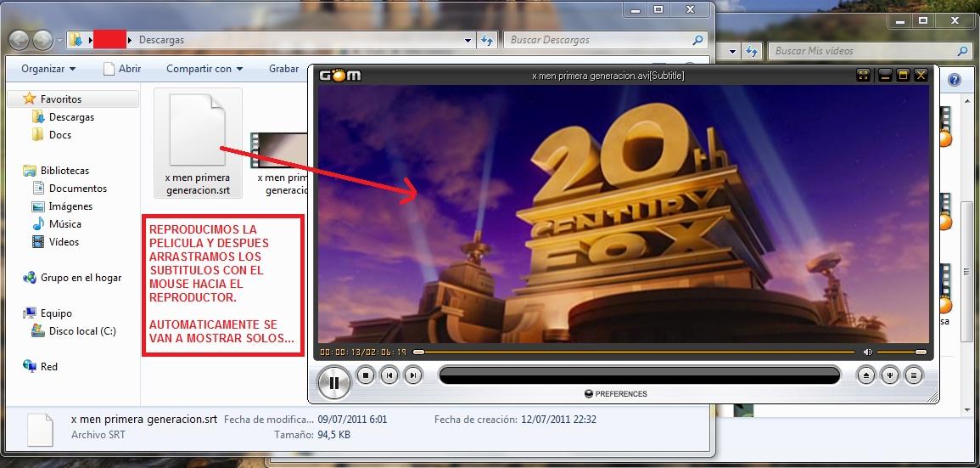
Task: Click the 94,5 KB size value
Action: [333, 434]
